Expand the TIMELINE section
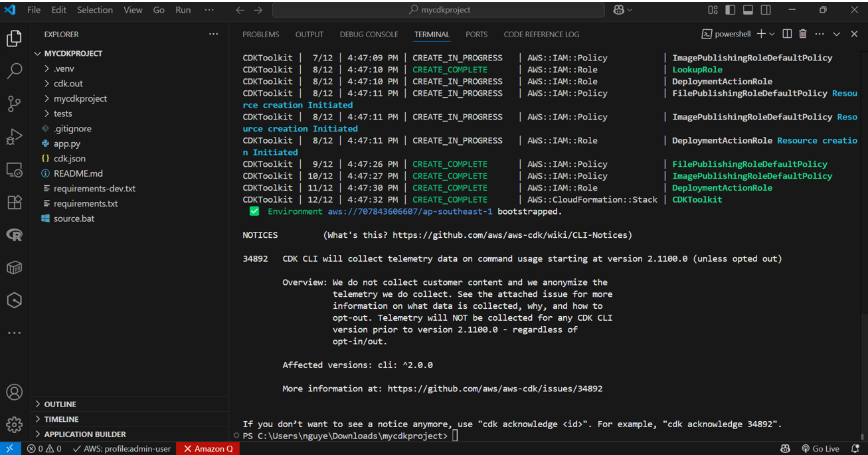 (60, 418)
